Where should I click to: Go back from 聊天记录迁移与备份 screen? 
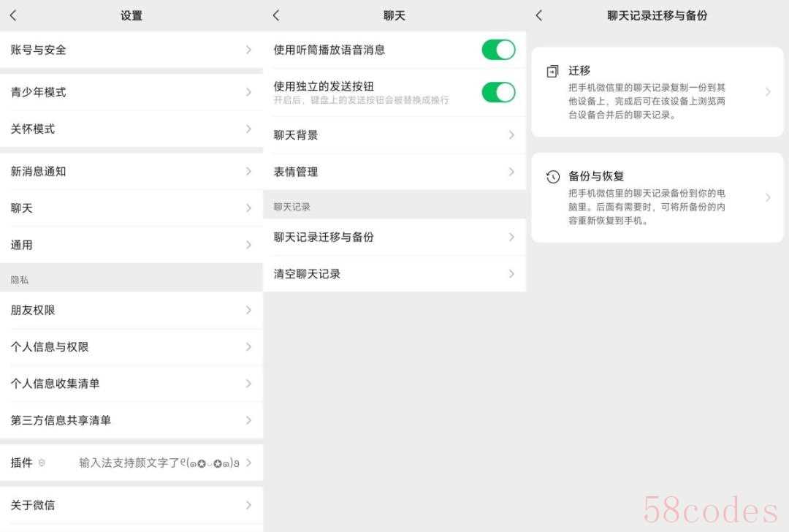pos(539,15)
